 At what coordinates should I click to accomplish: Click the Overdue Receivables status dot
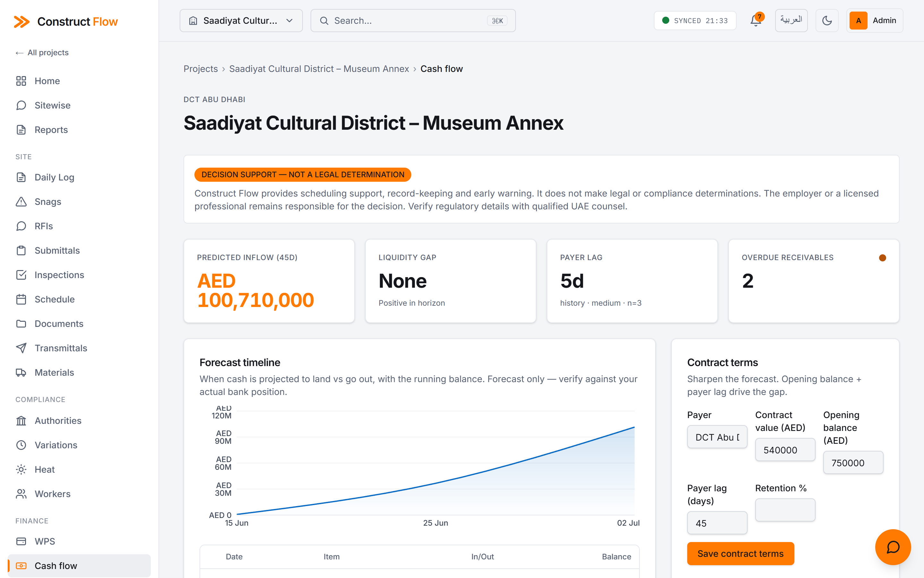[x=882, y=258]
